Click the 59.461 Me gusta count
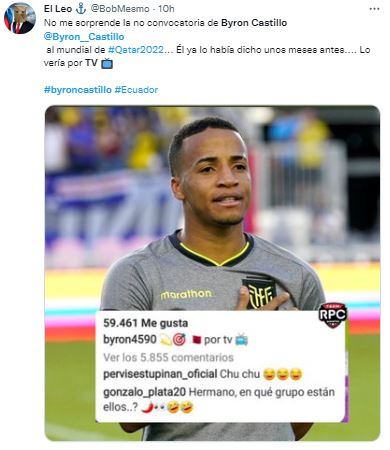390x450 pixels. pos(145,323)
